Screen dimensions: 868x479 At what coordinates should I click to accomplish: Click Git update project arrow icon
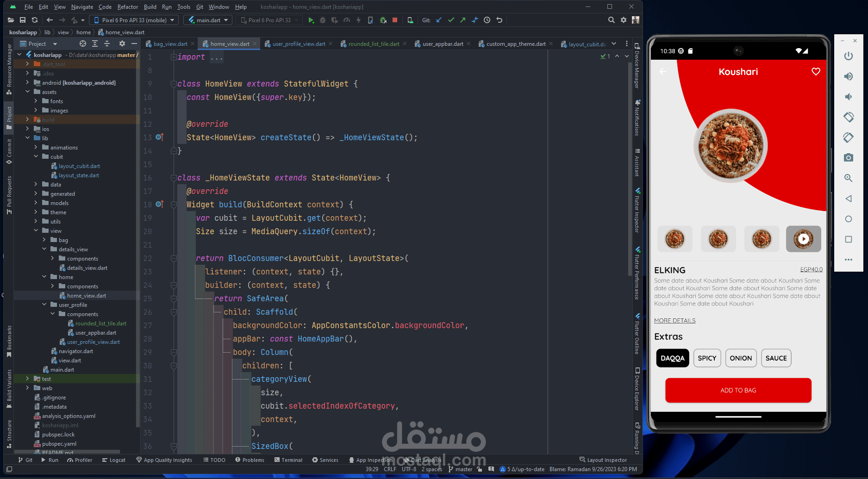click(x=439, y=20)
